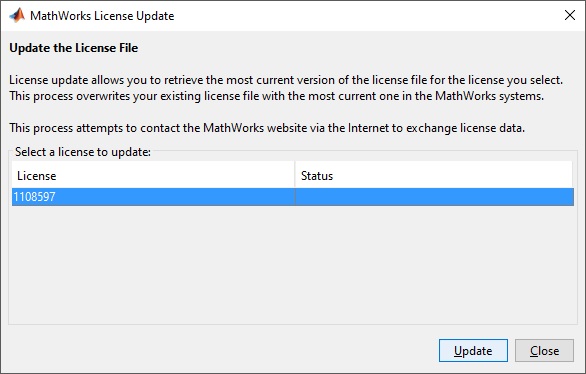Click the MathWorks License Update title text

(x=102, y=16)
